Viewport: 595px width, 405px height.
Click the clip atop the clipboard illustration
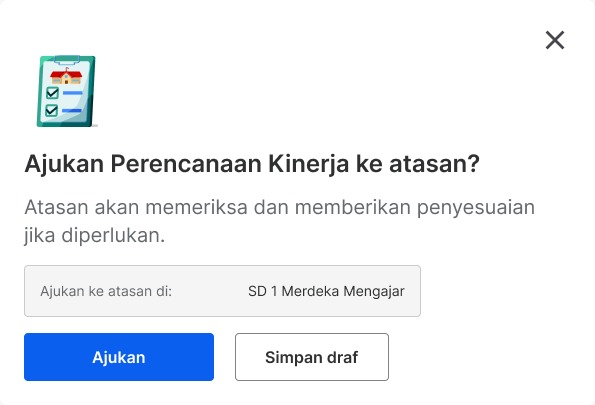click(x=67, y=60)
